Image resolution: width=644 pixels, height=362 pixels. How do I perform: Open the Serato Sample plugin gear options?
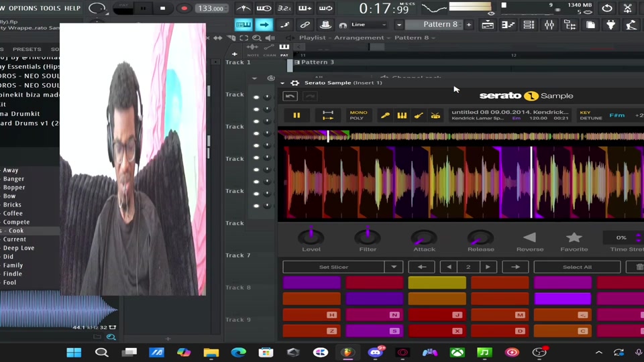[294, 83]
